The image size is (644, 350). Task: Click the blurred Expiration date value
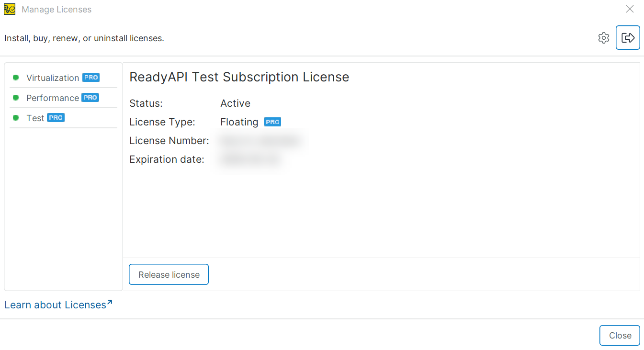coord(250,159)
